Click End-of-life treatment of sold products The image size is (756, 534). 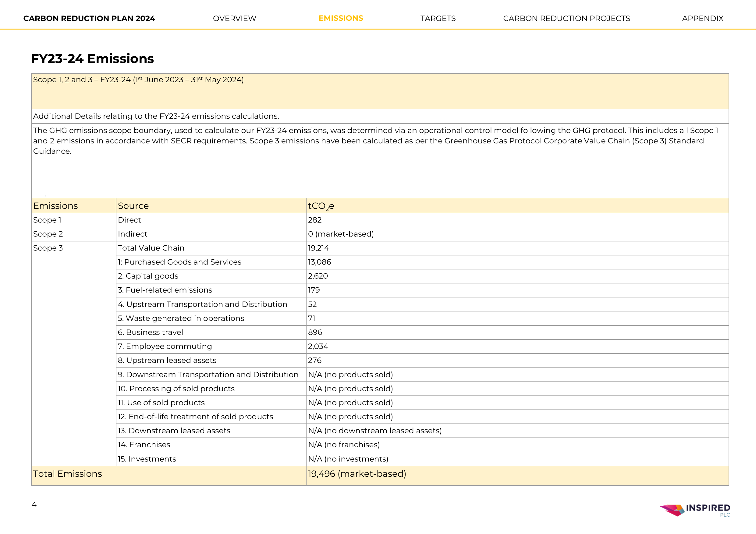click(196, 417)
